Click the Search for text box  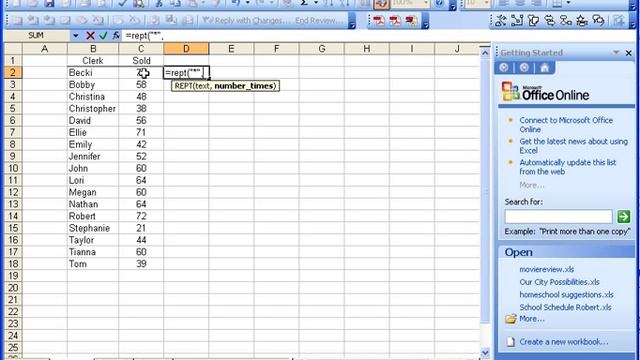click(x=558, y=216)
